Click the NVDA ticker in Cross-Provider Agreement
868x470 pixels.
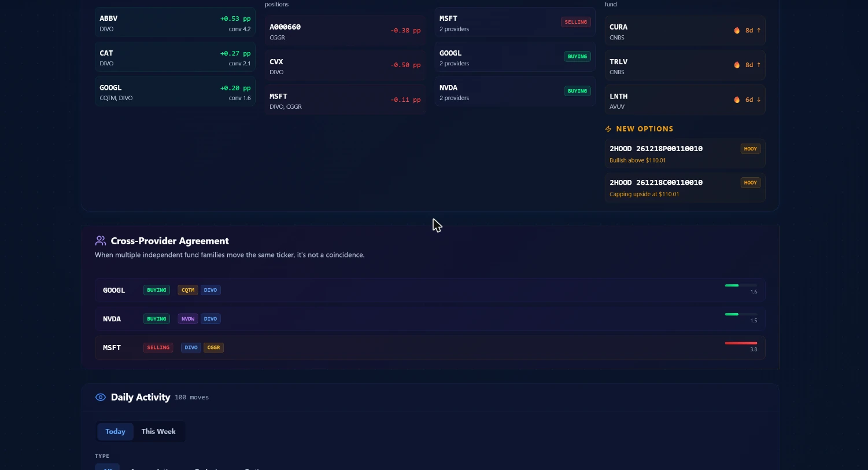112,319
